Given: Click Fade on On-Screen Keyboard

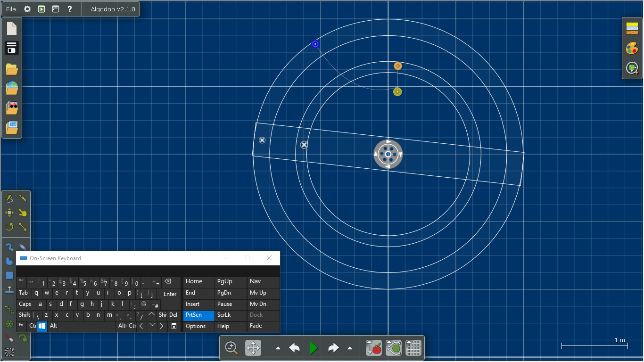Looking at the screenshot, I should click(263, 326).
